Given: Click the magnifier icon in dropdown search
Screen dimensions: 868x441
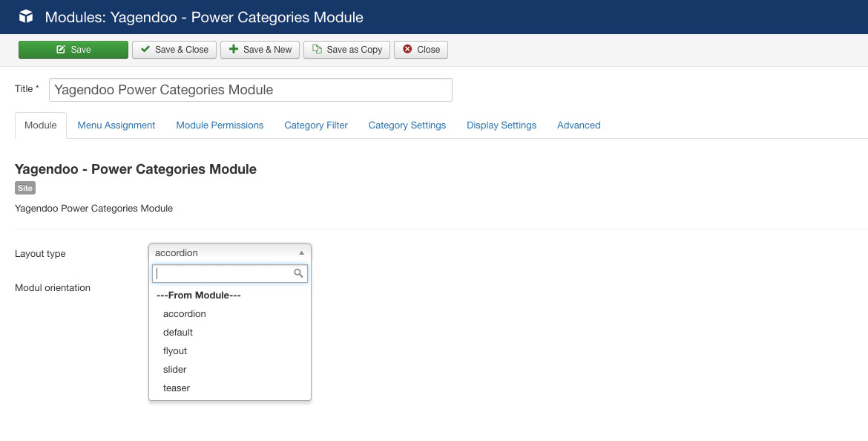Looking at the screenshot, I should [298, 273].
